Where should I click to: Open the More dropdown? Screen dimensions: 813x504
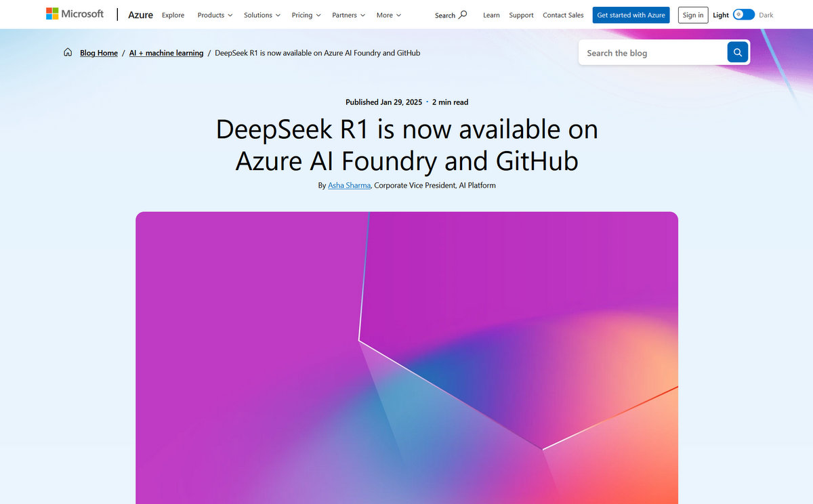389,15
